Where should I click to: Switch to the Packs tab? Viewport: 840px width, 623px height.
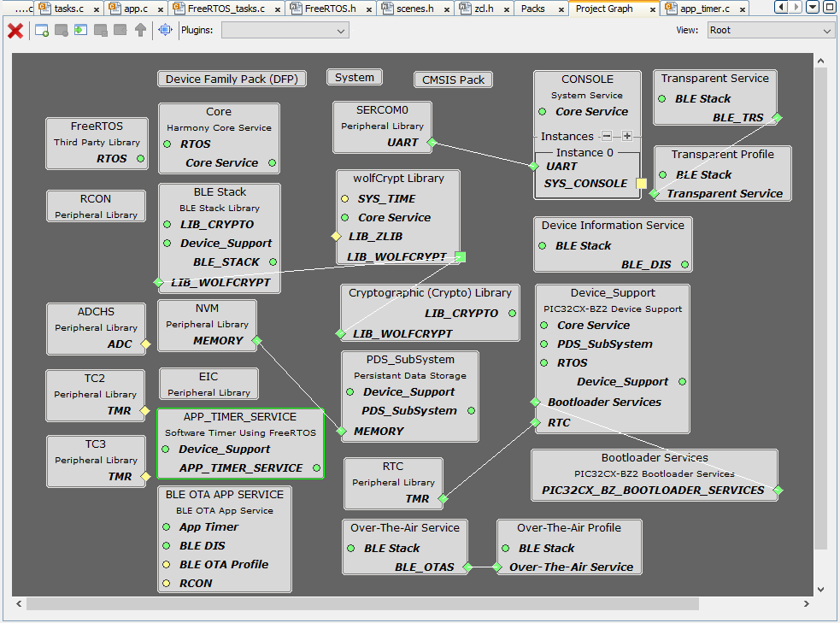533,9
